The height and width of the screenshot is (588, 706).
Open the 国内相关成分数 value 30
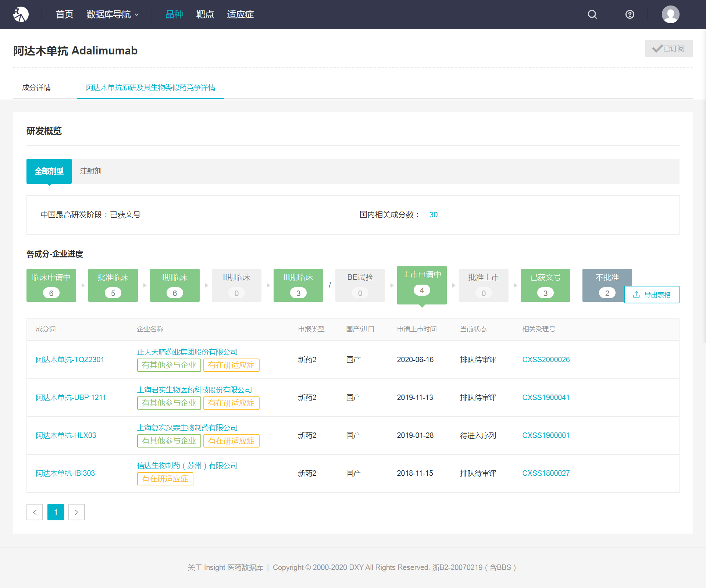433,215
